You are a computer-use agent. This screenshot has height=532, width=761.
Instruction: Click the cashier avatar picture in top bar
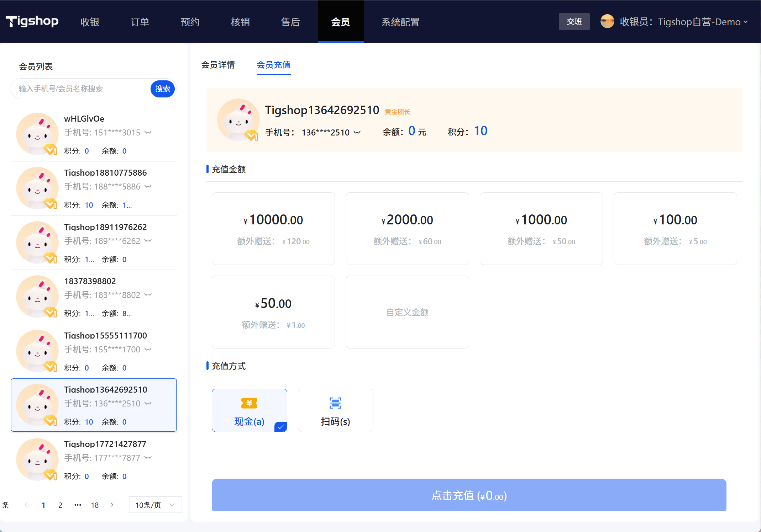pyautogui.click(x=607, y=22)
